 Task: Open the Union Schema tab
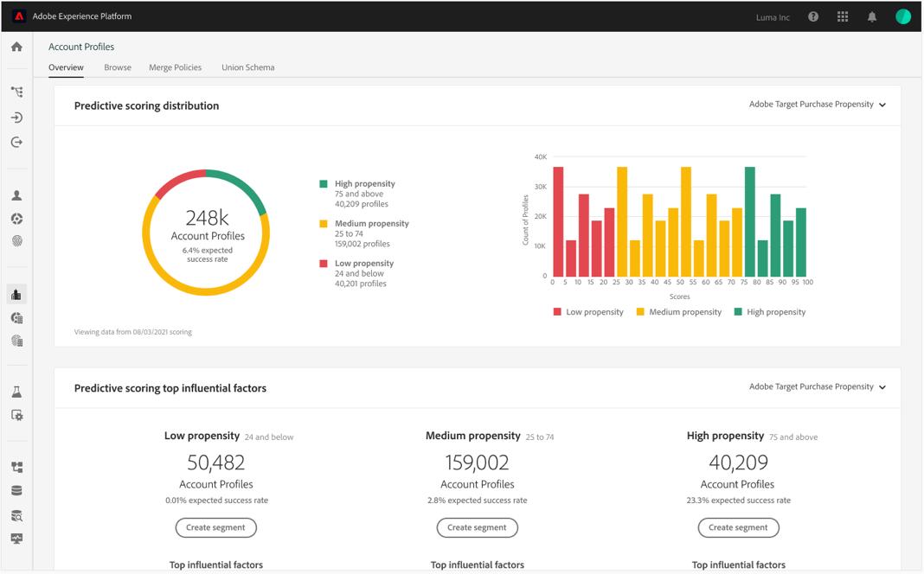coord(248,67)
